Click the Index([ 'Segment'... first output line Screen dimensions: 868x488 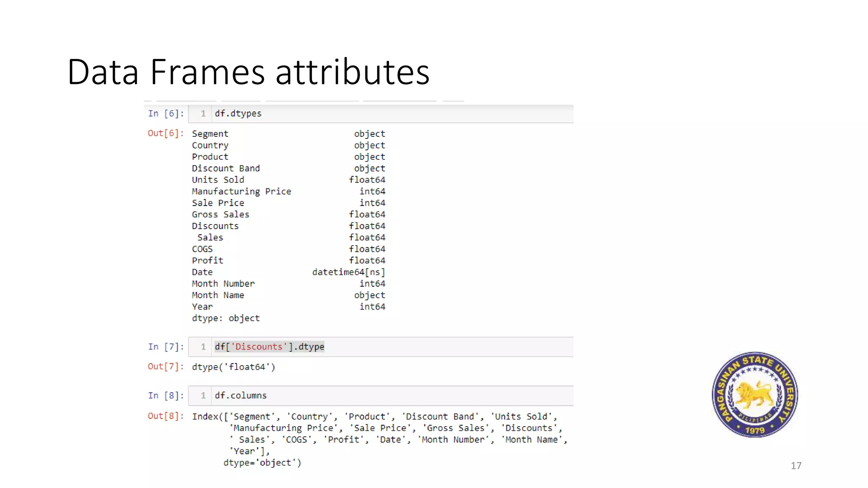click(x=375, y=417)
